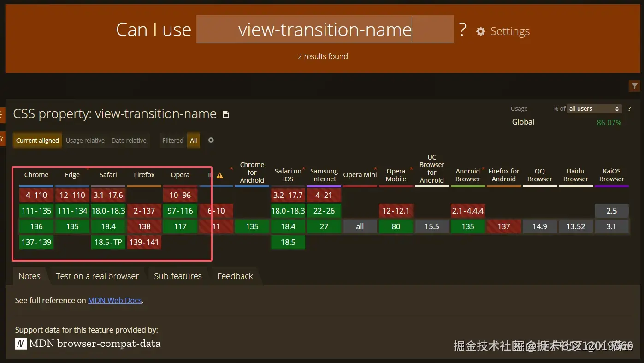Viewport: 644px width, 363px height.
Task: Select the Samsung Internet column header
Action: pyautogui.click(x=324, y=175)
